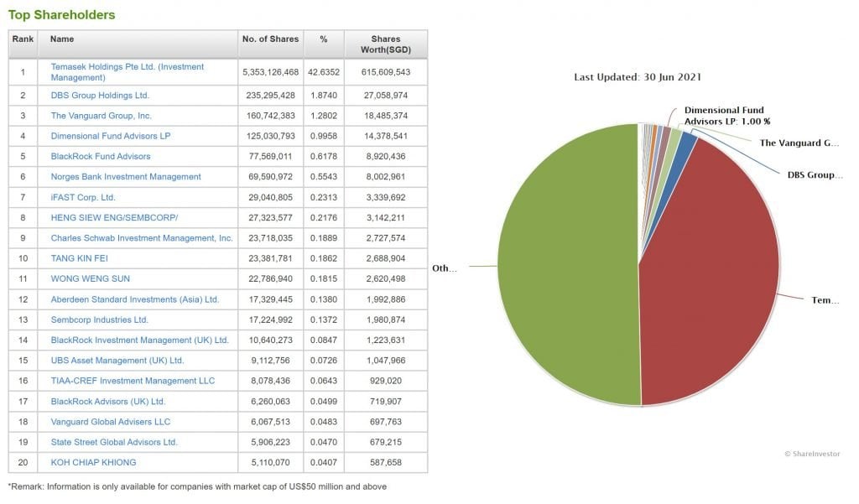Click share count 235,295,428
The width and height of the screenshot is (859, 504).
pos(271,96)
